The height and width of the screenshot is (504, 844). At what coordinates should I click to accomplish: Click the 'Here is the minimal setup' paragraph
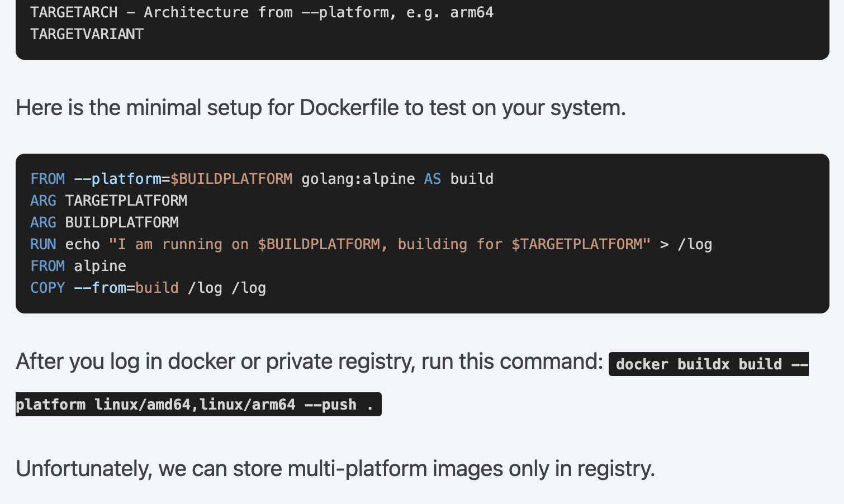click(x=320, y=107)
